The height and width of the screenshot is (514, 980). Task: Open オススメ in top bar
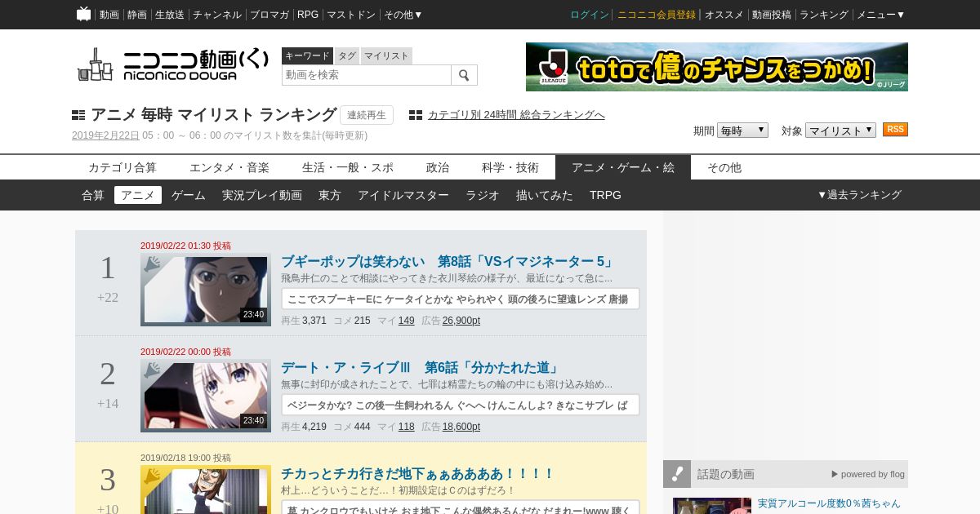coord(724,15)
